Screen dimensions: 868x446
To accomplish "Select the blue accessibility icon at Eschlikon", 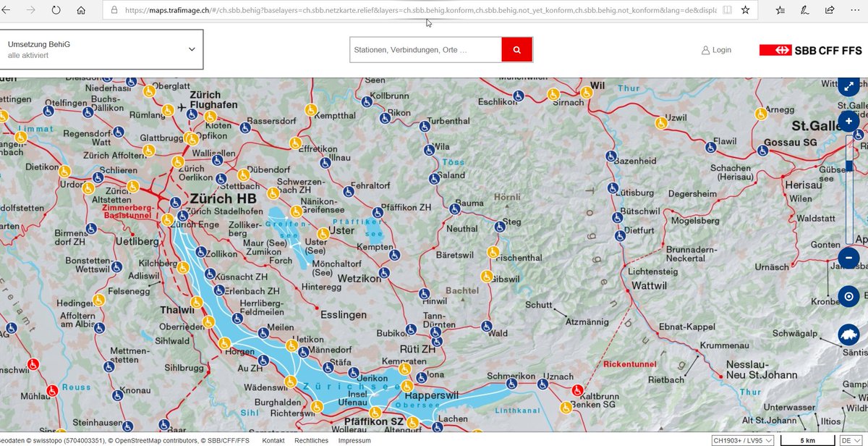I will 519,95.
